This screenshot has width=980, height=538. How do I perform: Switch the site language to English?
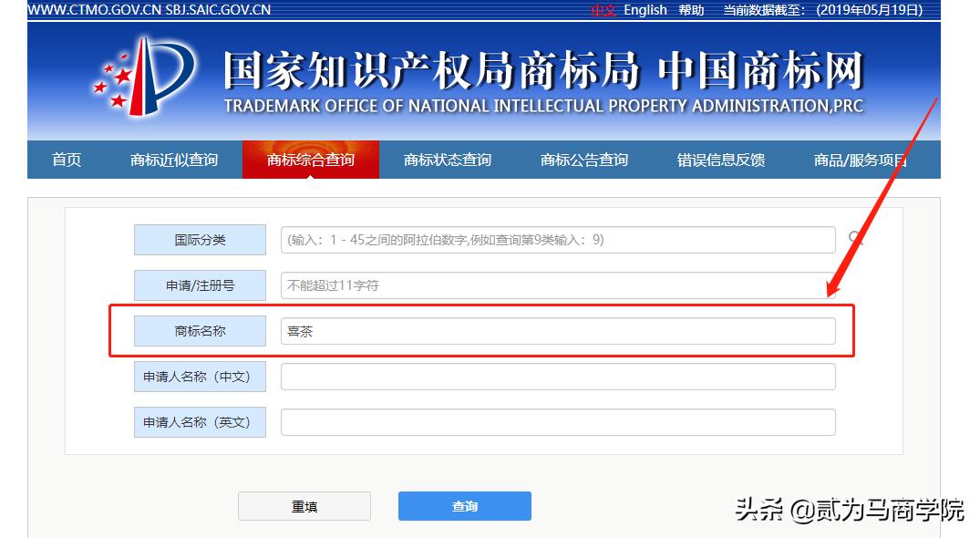pyautogui.click(x=645, y=10)
